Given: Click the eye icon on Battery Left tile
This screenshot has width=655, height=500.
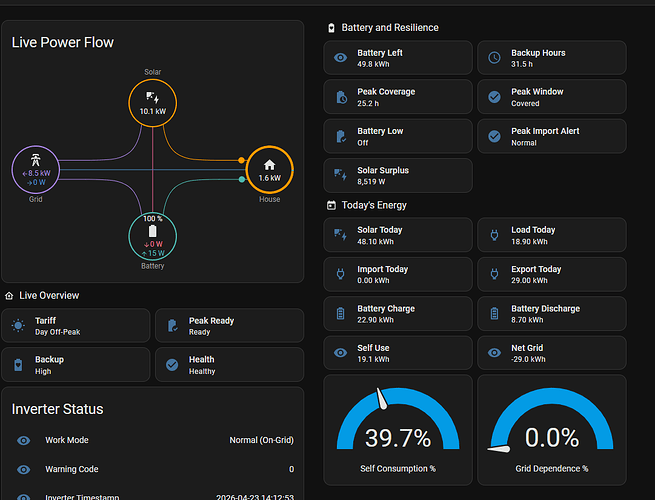Looking at the screenshot, I should click(x=340, y=58).
